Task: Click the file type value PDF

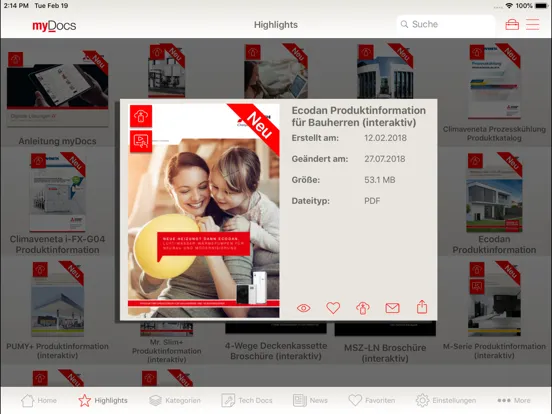Action: [372, 201]
